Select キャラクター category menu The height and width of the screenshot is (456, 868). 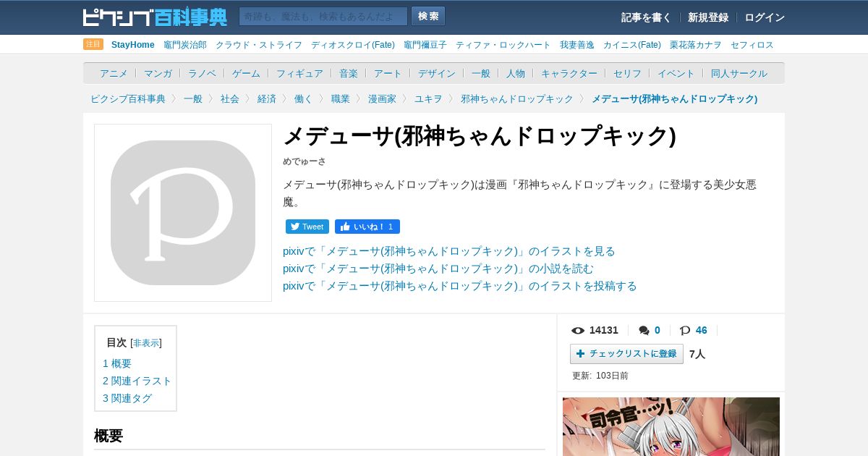pyautogui.click(x=569, y=73)
